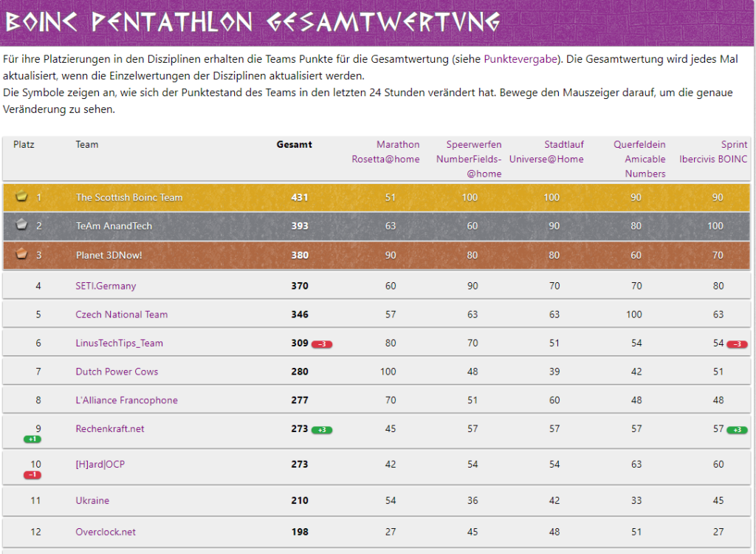Click Planet 3DNow! team name
This screenshot has width=756, height=554.
pyautogui.click(x=109, y=255)
